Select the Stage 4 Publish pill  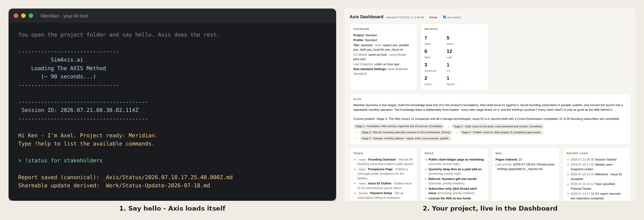click(501, 132)
